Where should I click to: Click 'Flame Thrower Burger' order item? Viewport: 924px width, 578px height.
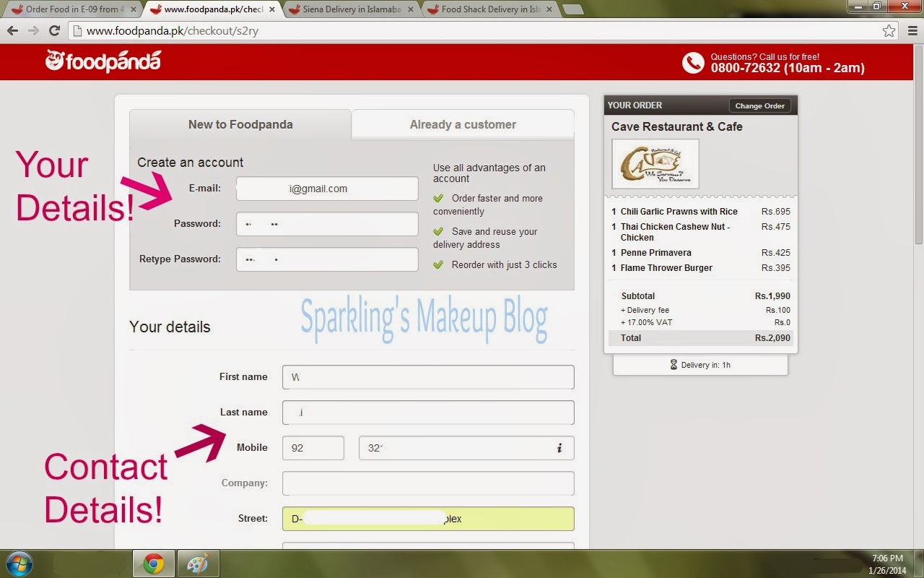(666, 268)
